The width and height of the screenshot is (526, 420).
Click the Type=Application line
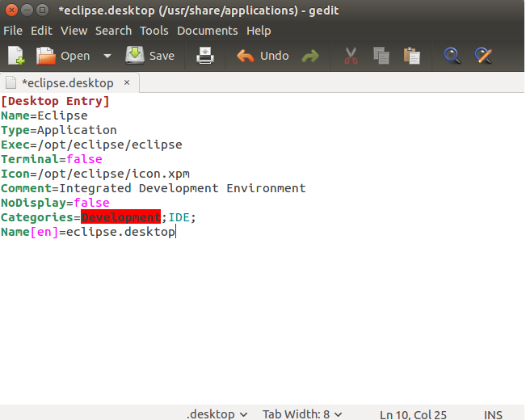[x=59, y=130]
